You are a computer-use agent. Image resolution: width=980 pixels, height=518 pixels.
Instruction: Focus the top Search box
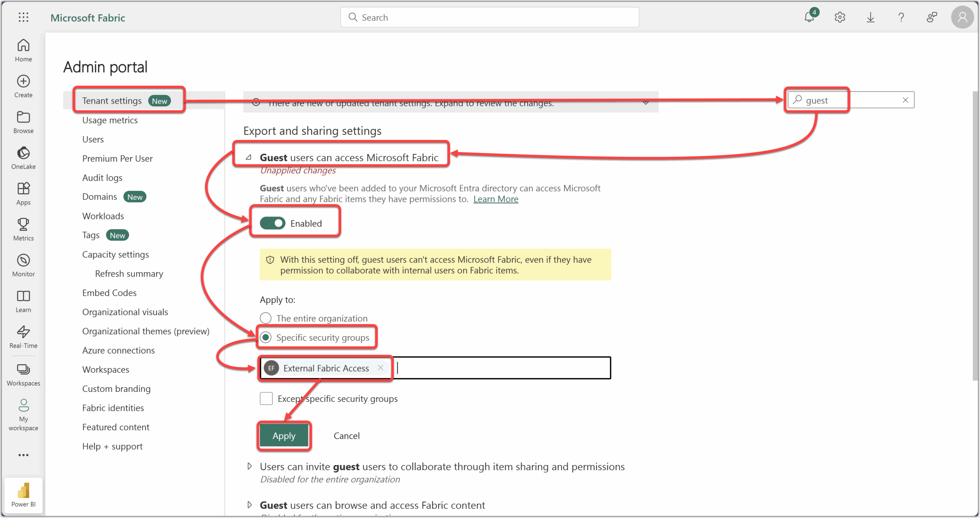[490, 17]
